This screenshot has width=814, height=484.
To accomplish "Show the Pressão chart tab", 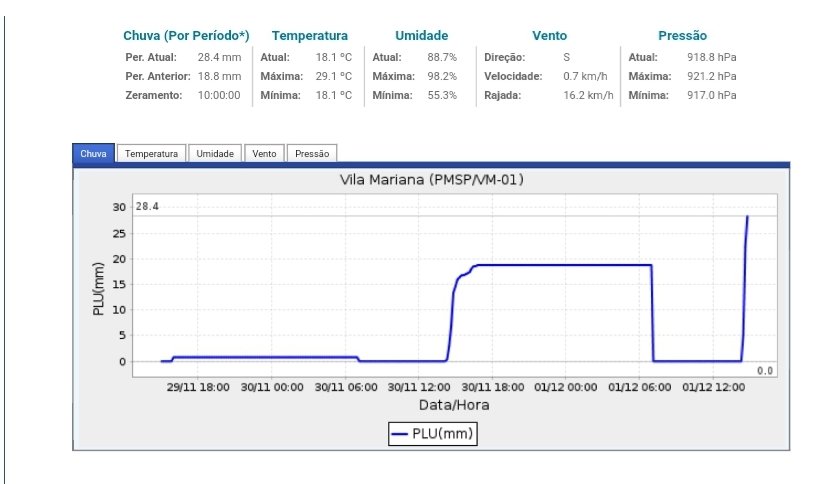I will coord(312,154).
